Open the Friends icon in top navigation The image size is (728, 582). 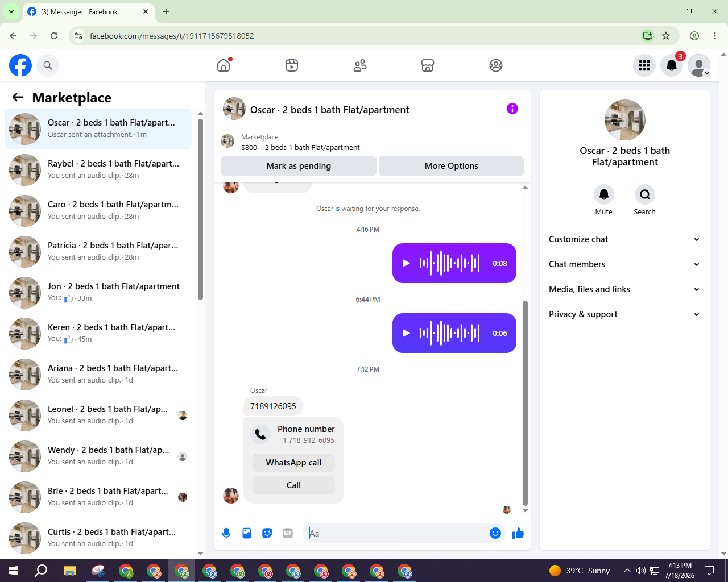[x=360, y=65]
